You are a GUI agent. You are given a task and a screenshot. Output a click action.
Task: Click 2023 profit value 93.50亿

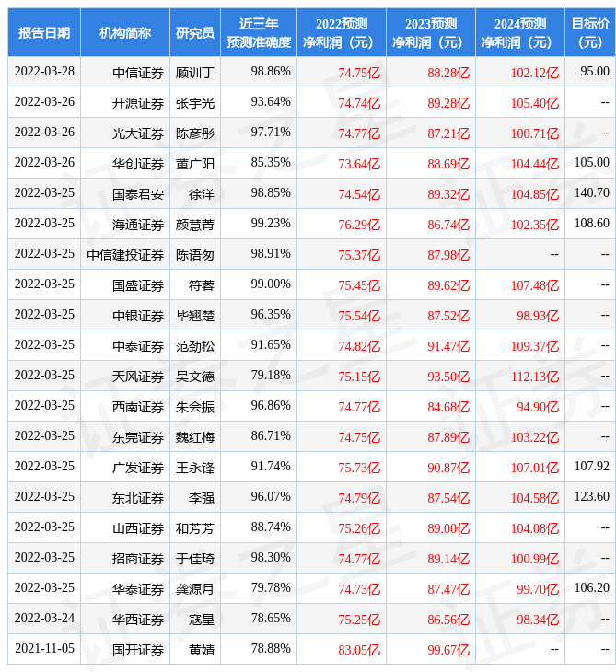point(448,377)
